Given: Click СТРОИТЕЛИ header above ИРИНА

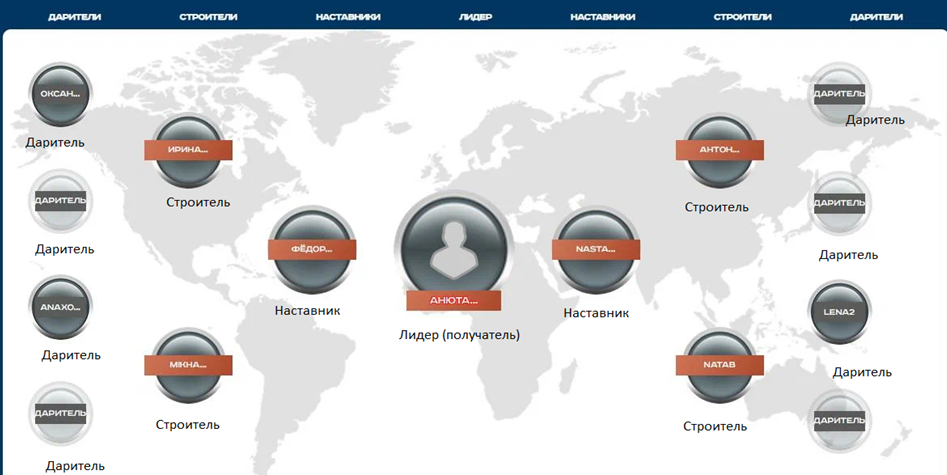Looking at the screenshot, I should (208, 17).
